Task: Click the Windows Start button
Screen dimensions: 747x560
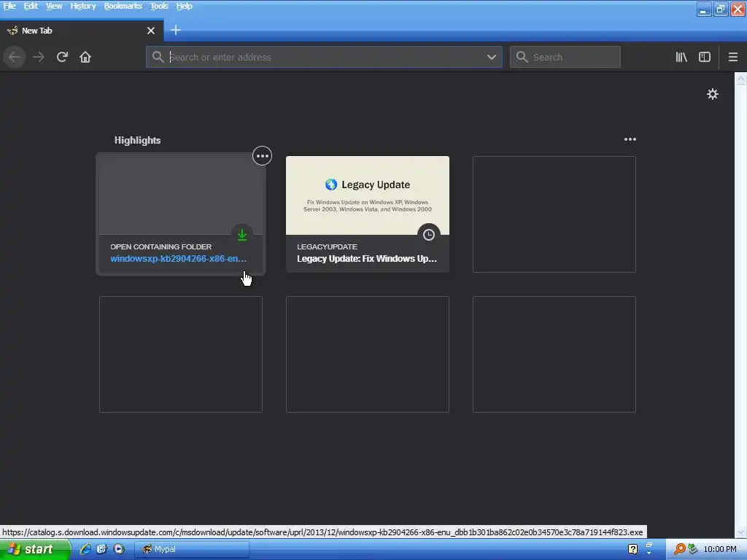Action: tap(35, 549)
